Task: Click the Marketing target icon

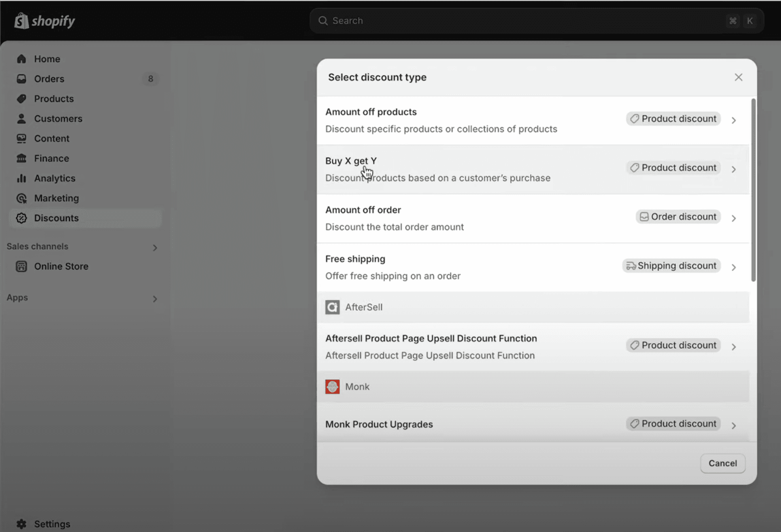Action: pyautogui.click(x=21, y=198)
